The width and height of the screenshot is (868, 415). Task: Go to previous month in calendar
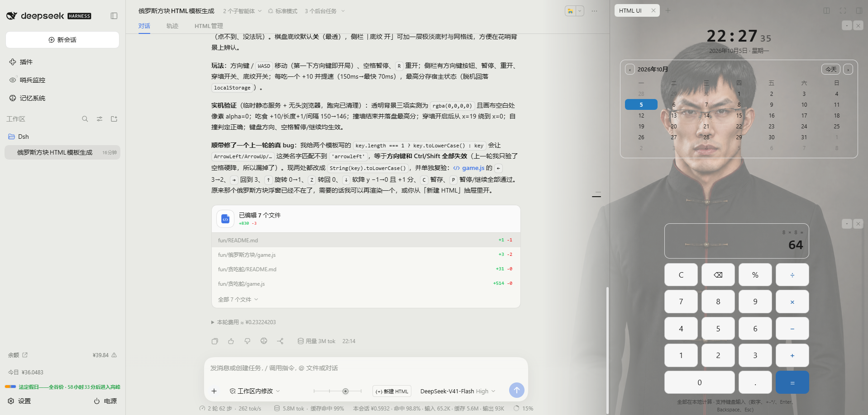[630, 69]
